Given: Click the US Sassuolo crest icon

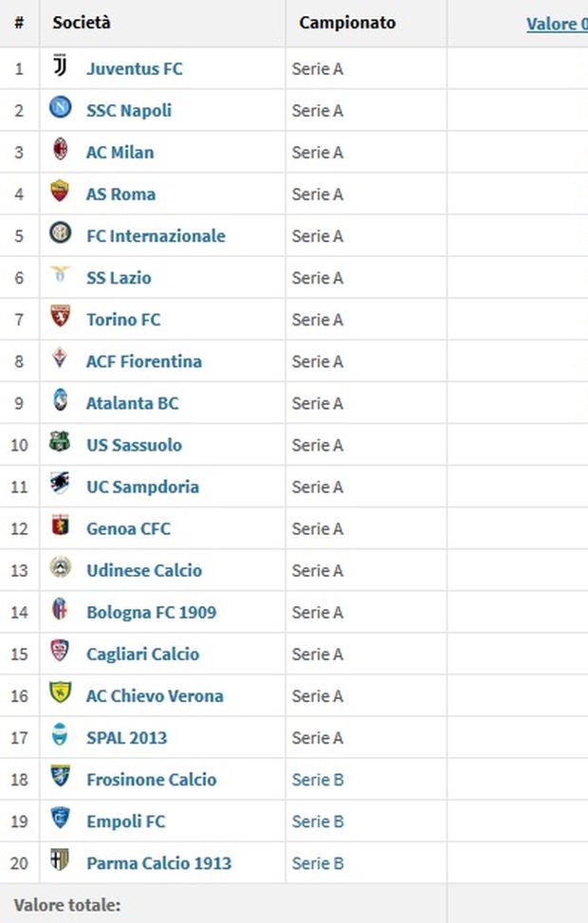Looking at the screenshot, I should (61, 443).
